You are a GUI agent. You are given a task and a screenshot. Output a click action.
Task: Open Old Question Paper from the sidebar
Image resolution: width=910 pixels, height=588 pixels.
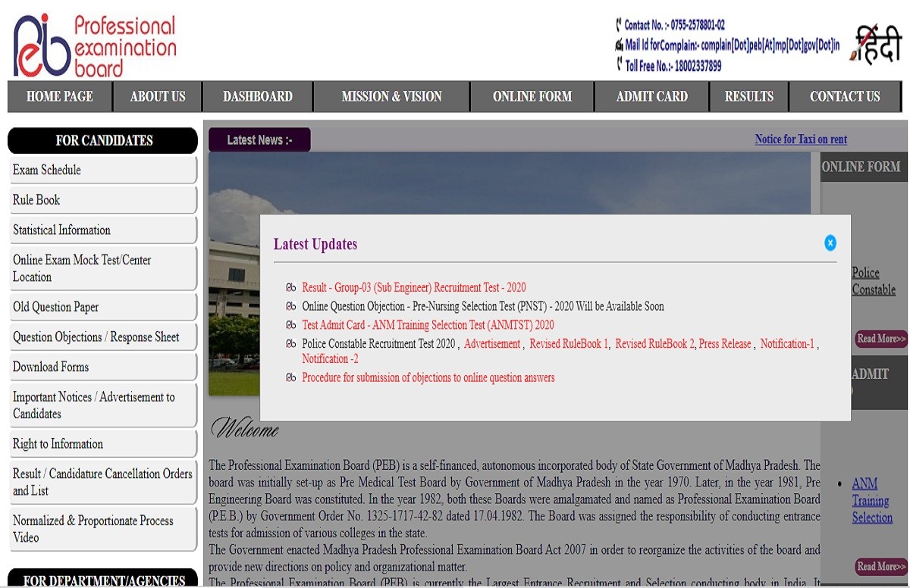[x=55, y=307]
